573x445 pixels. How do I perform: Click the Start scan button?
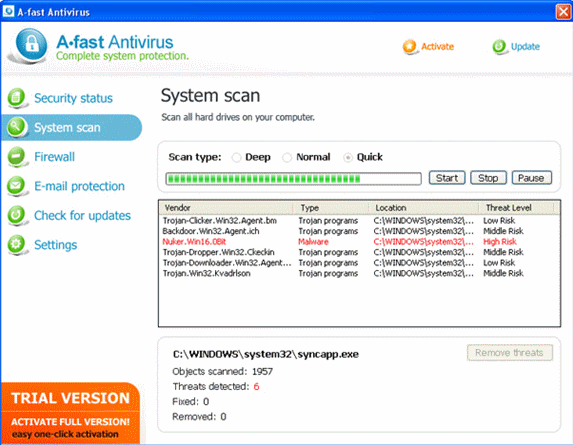click(447, 178)
